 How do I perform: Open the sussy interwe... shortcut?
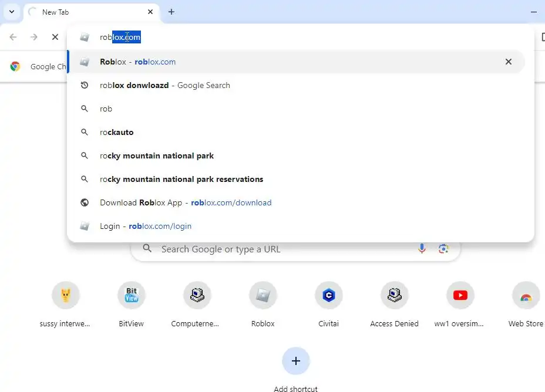[65, 305]
